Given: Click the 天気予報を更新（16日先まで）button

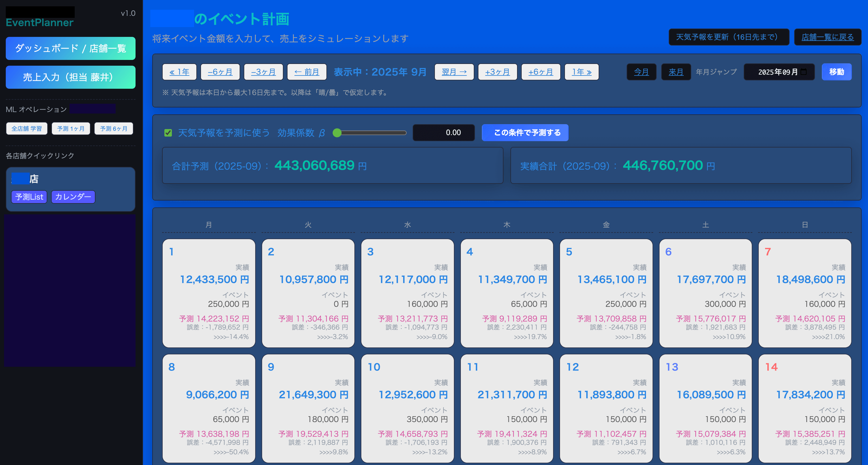Looking at the screenshot, I should tap(728, 37).
